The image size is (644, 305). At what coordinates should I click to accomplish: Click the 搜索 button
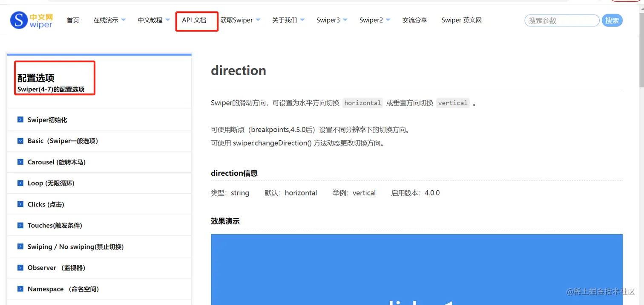[x=612, y=20]
